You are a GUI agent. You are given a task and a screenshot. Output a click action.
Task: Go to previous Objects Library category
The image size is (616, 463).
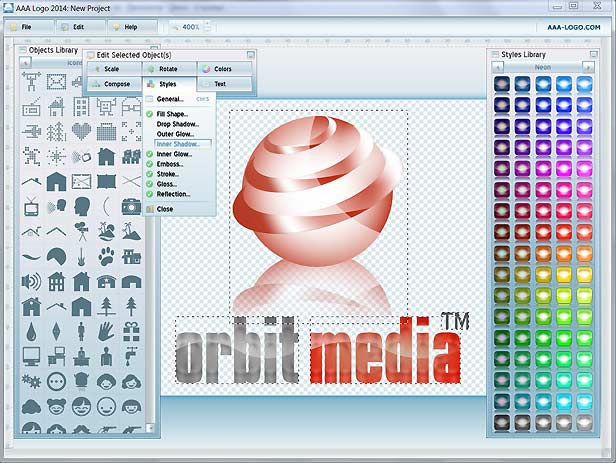coord(25,63)
